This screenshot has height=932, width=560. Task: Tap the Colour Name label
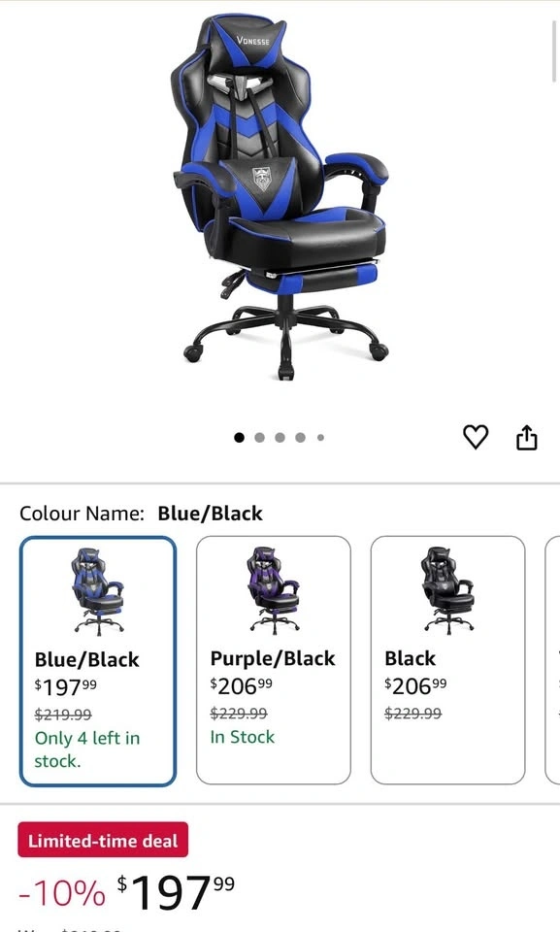pos(82,514)
